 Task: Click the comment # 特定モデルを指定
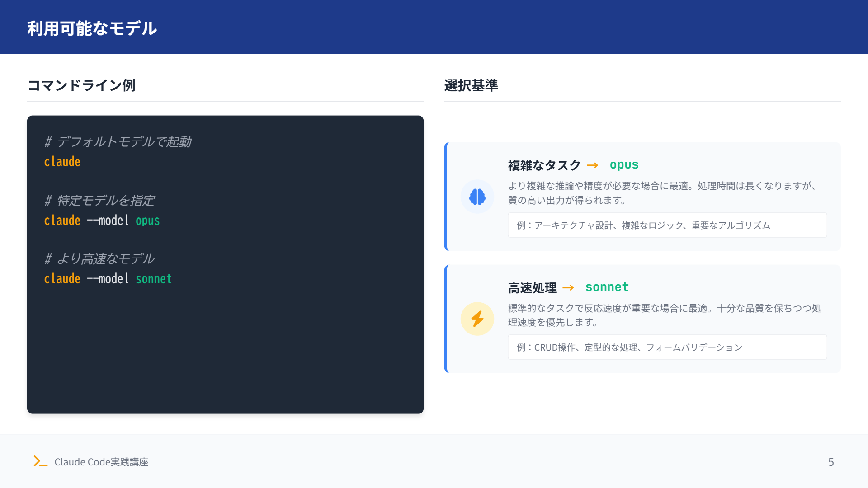pos(99,201)
